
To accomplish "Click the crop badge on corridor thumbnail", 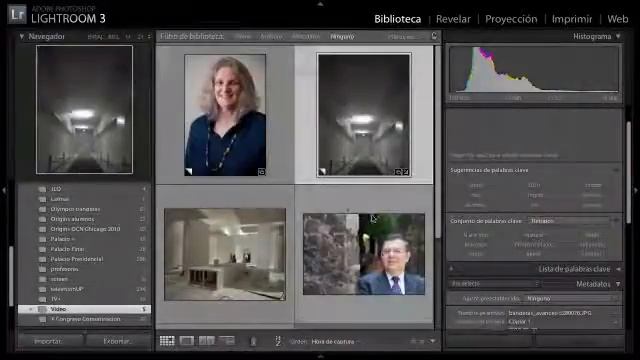I will point(398,172).
